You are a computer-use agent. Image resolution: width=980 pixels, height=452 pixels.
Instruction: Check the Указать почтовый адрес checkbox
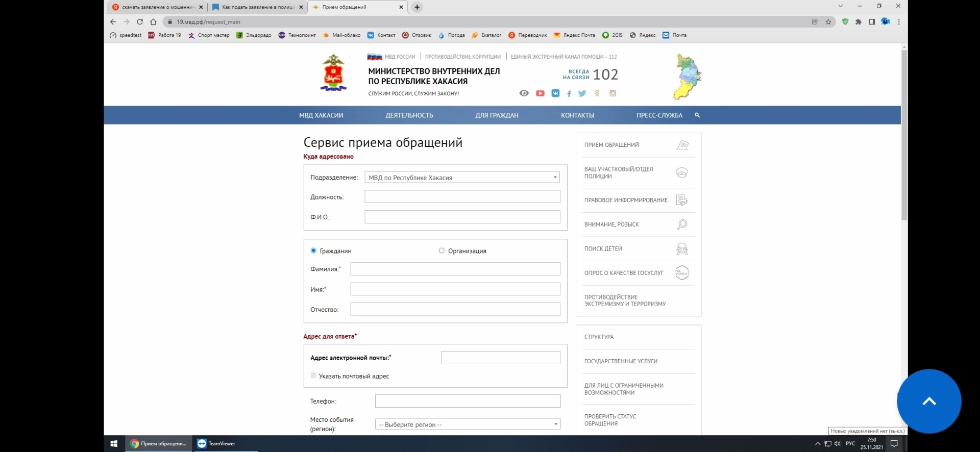(313, 375)
